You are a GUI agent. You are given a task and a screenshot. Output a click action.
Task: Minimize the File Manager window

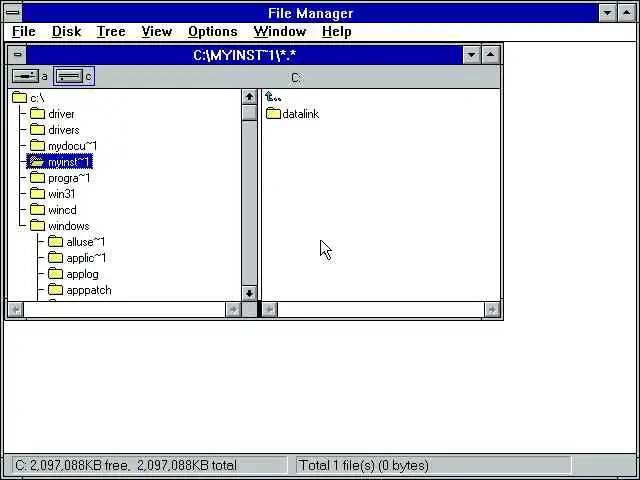tap(607, 13)
